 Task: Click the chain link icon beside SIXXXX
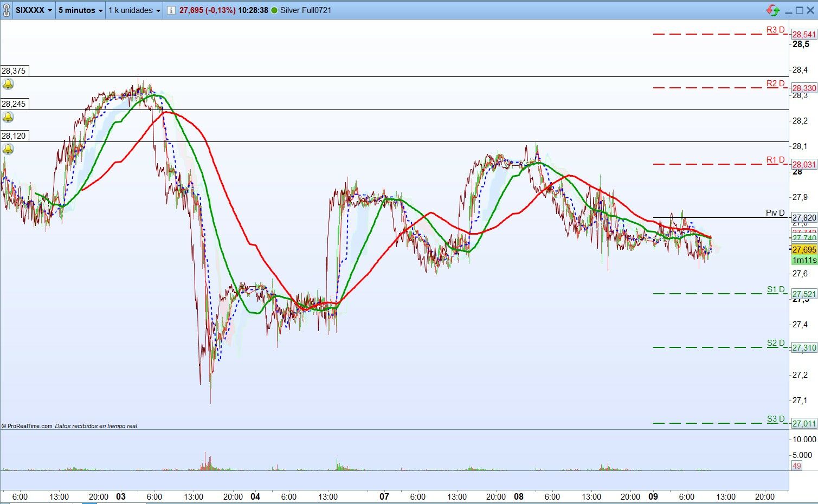7,10
